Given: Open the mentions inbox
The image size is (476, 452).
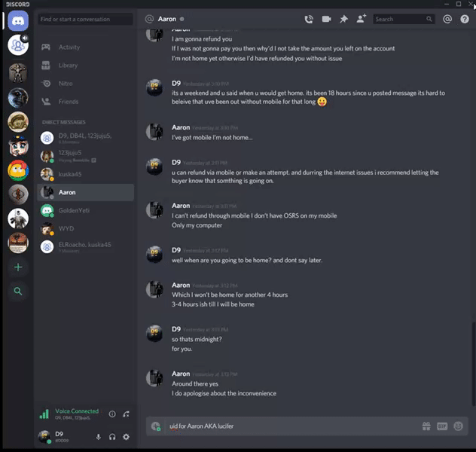Looking at the screenshot, I should pyautogui.click(x=447, y=19).
